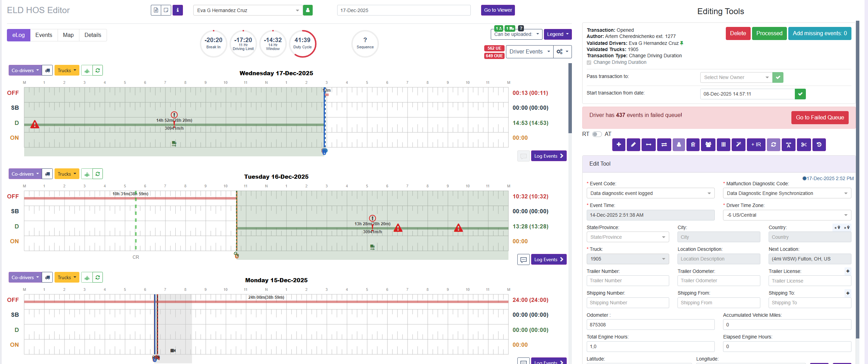Click the green driver profile button
This screenshot has height=364, width=868.
coord(308,10)
